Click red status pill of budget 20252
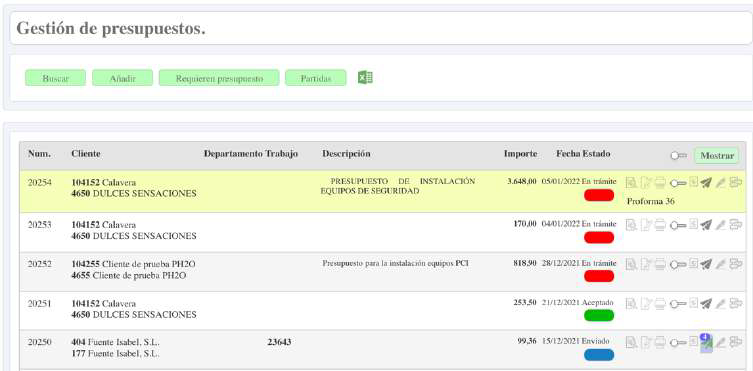The width and height of the screenshot is (753, 371). [599, 276]
